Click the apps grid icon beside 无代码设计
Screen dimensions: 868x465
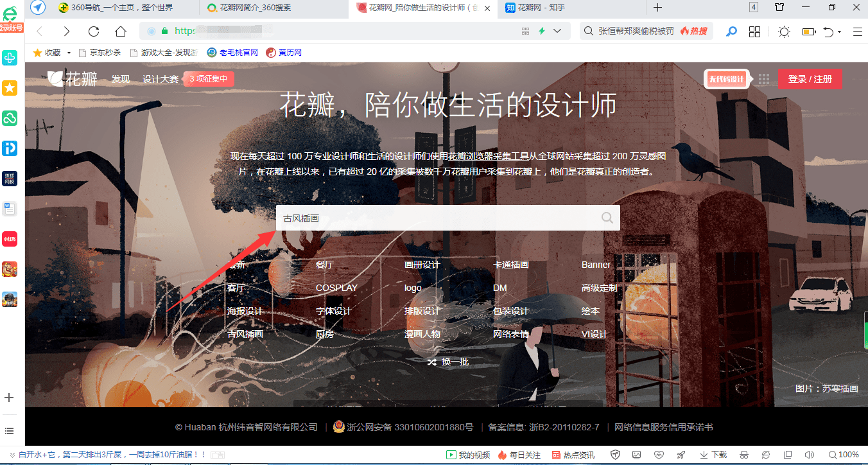click(x=764, y=78)
